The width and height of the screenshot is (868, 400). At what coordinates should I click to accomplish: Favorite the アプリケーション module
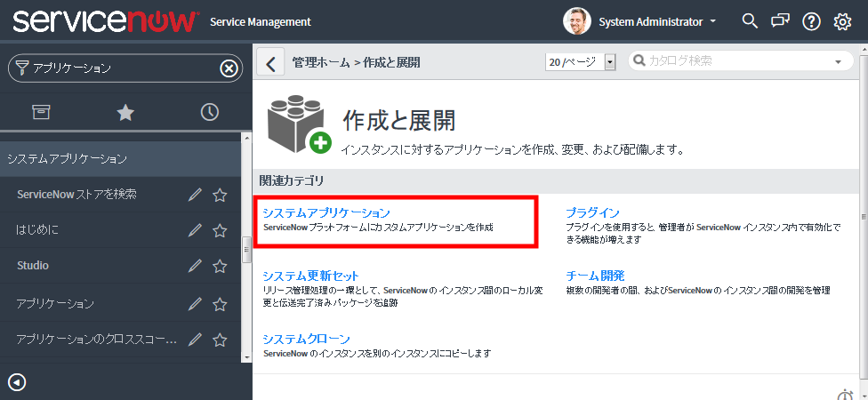[x=221, y=304]
